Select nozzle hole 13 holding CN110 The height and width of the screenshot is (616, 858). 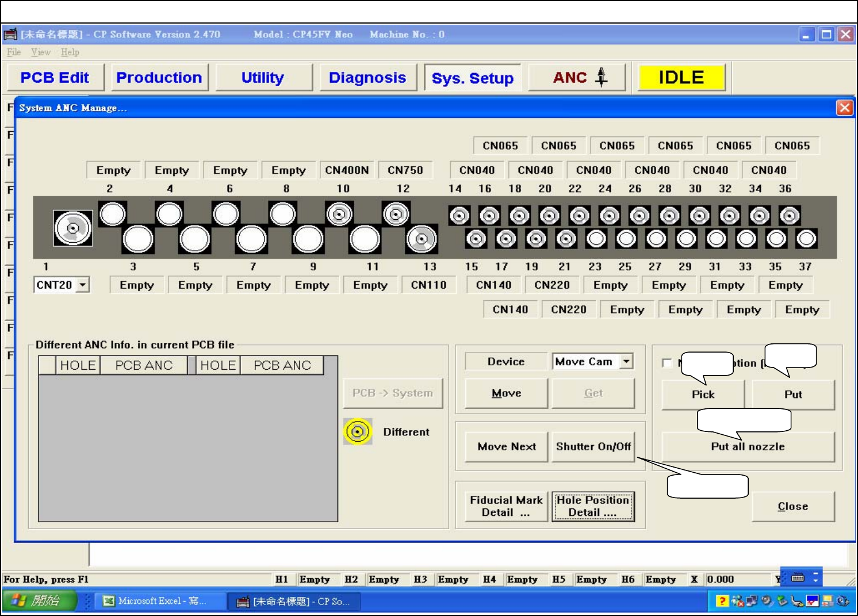[422, 239]
